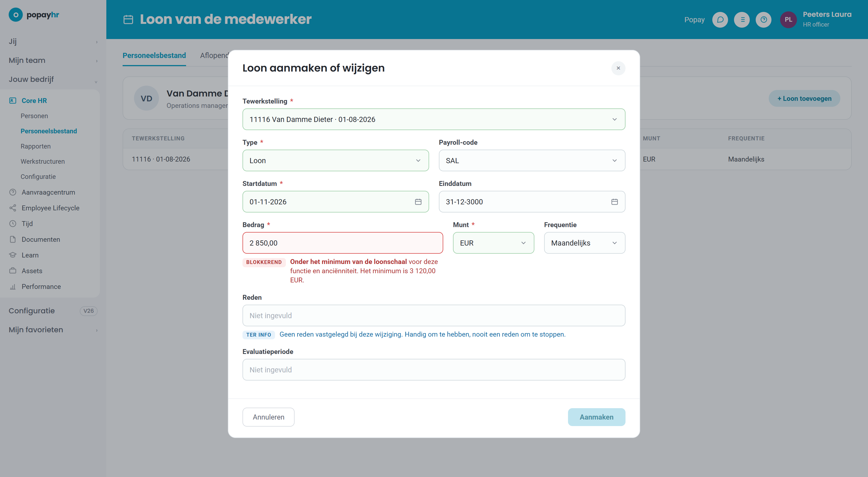
Task: Click the Loon toevoegen button
Action: point(804,99)
